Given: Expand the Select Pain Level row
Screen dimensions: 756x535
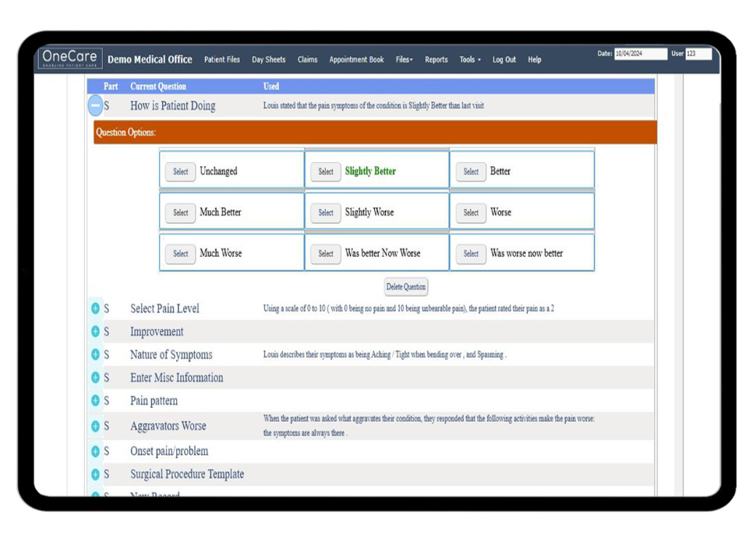Looking at the screenshot, I should 95,307.
